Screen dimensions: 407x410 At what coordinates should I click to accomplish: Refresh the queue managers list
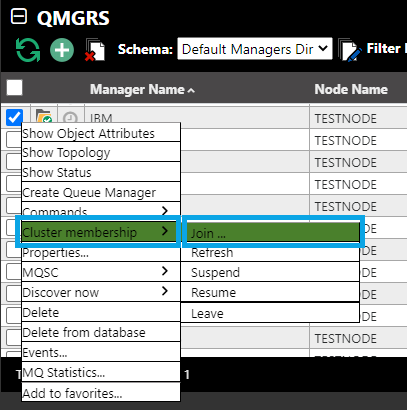click(x=28, y=50)
